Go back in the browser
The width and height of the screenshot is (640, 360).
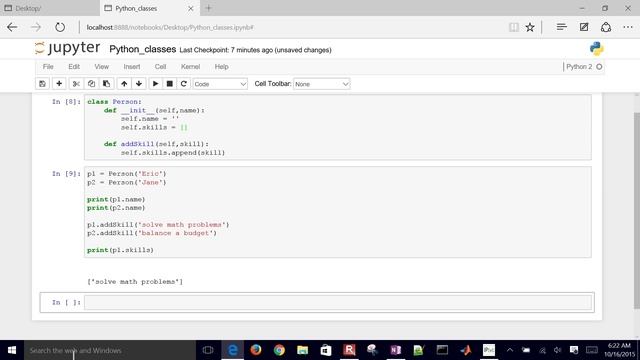point(12,27)
